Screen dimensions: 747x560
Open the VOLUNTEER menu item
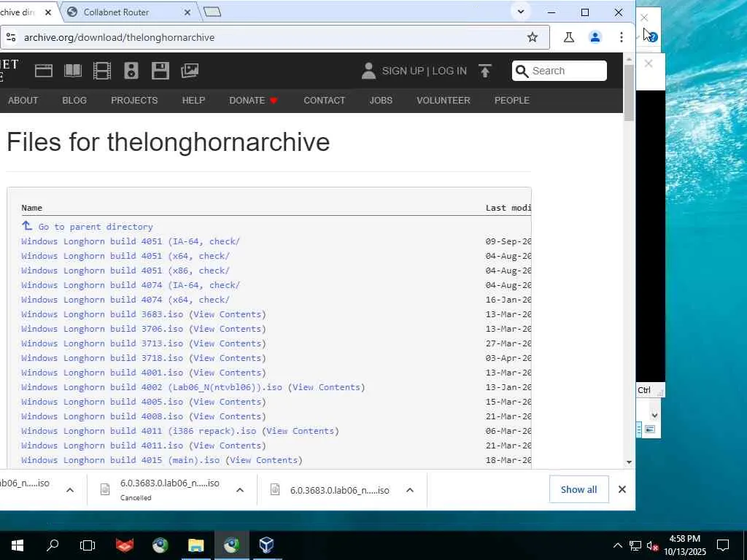pos(444,101)
